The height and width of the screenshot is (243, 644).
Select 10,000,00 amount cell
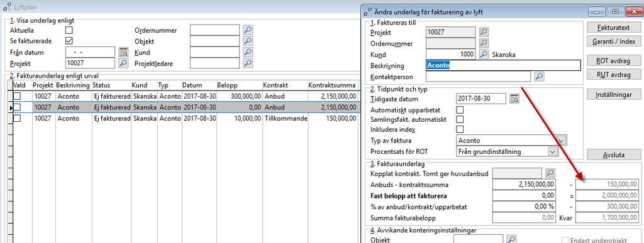(x=239, y=118)
